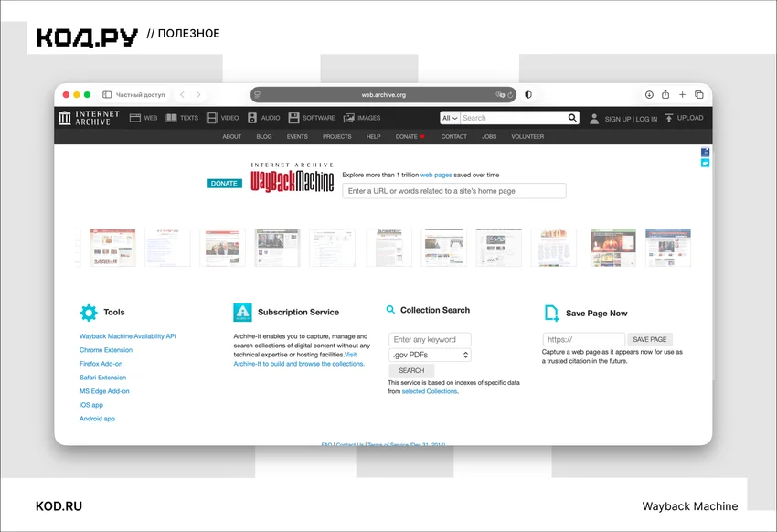The width and height of the screenshot is (777, 532).
Task: Go forward with Safari forward arrow
Action: (198, 95)
